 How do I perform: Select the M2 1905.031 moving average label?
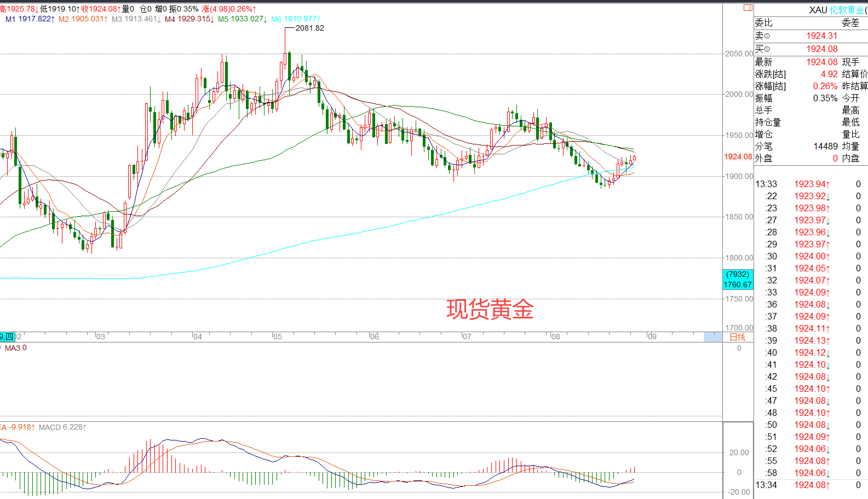(x=83, y=19)
